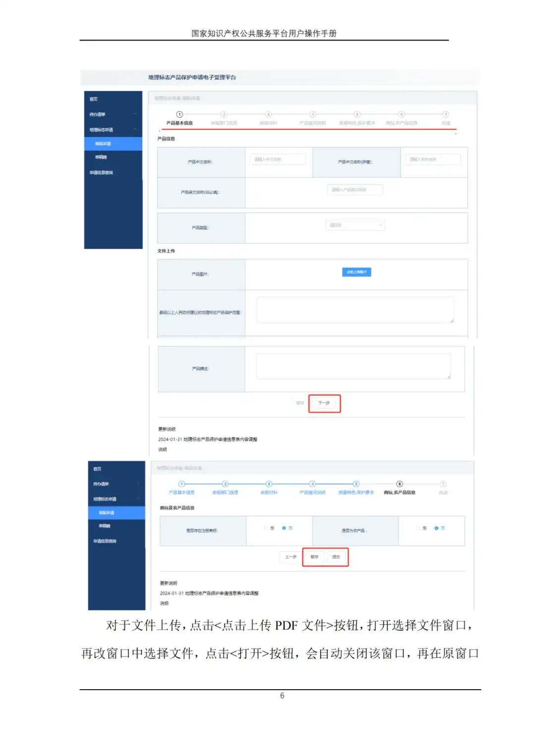Click the 文件上传 section heading
This screenshot has width=535, height=756.
point(166,251)
